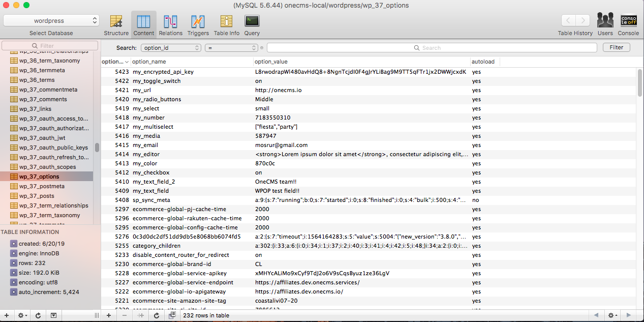644x322 pixels.
Task: Click the small dot next to Search field
Action: click(x=262, y=48)
